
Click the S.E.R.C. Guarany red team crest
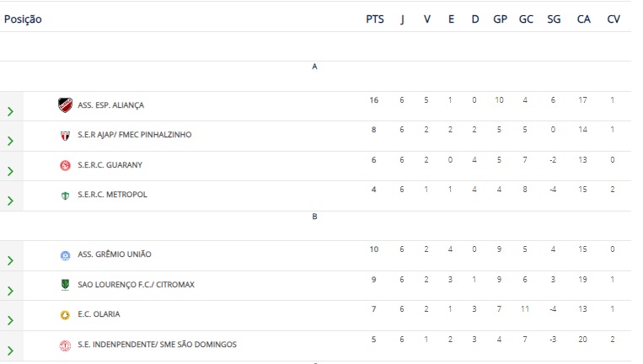[65, 165]
